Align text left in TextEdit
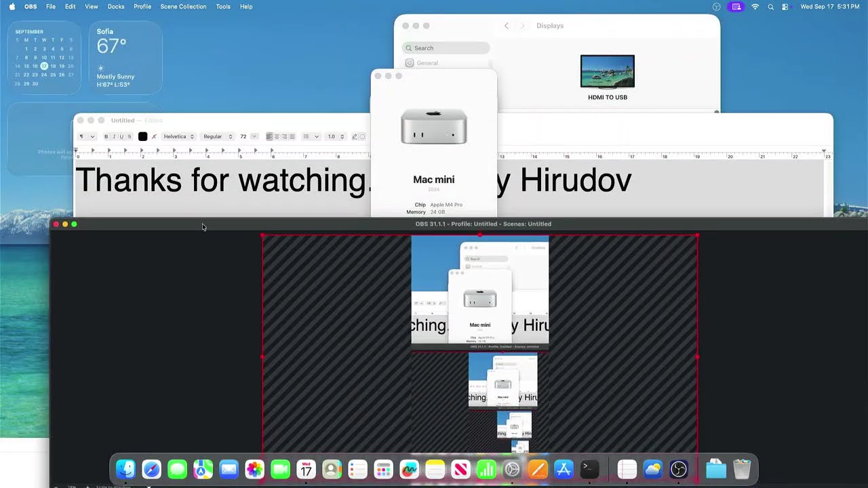 click(x=269, y=137)
